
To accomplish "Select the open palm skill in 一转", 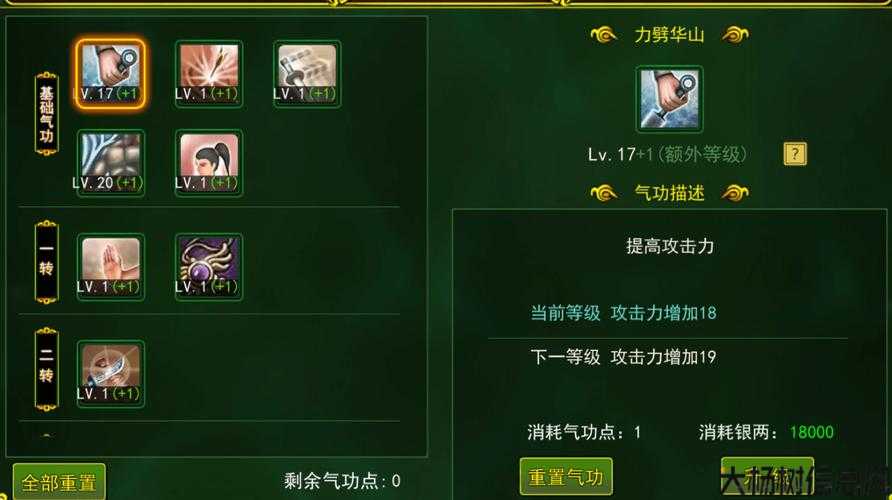I will tap(110, 267).
